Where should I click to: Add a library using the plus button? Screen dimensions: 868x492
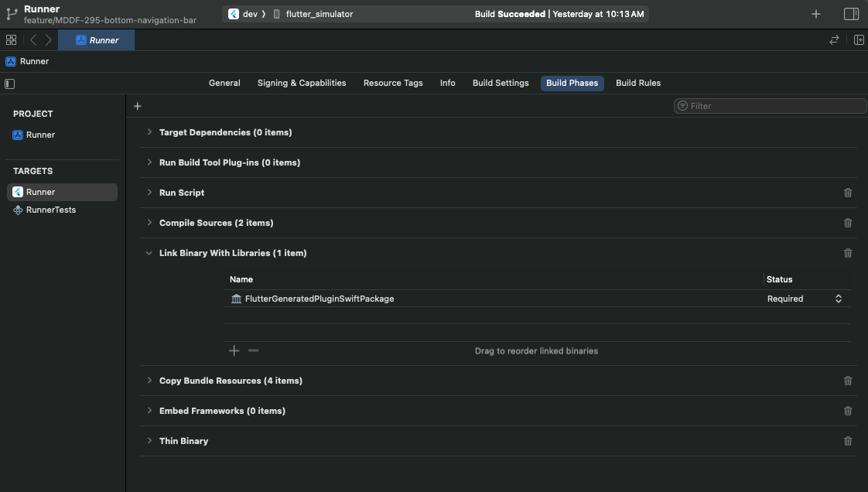coord(234,351)
